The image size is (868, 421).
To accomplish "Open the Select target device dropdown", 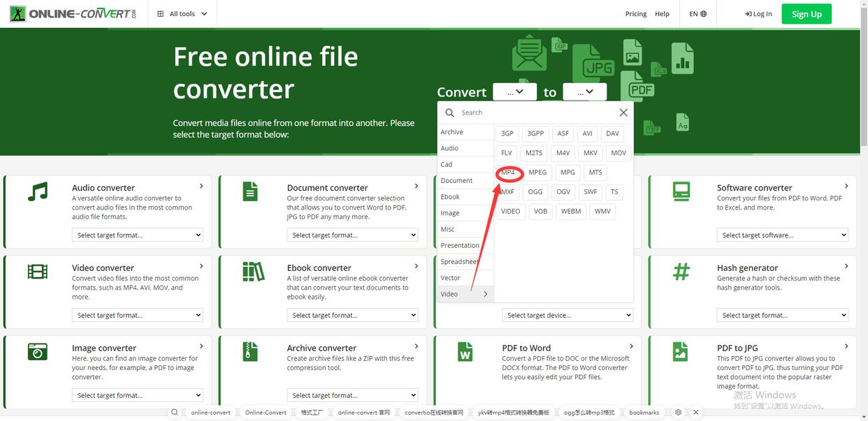I will click(x=567, y=316).
